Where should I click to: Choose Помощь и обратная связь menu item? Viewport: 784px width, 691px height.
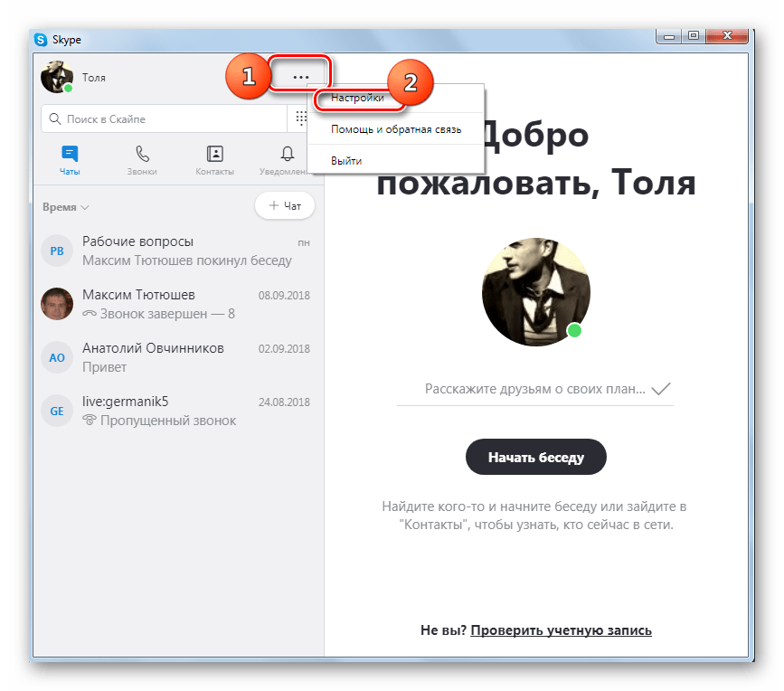coord(396,129)
